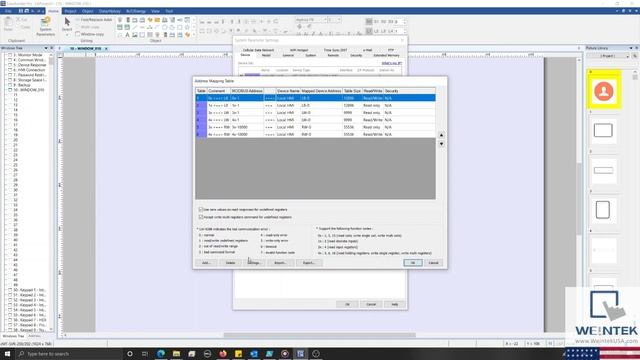Click the text object 'A' icon in Object group

pyautogui.click(x=127, y=35)
